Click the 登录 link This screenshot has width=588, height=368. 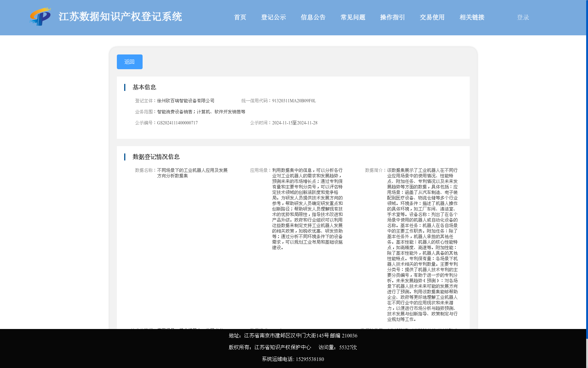click(x=523, y=17)
